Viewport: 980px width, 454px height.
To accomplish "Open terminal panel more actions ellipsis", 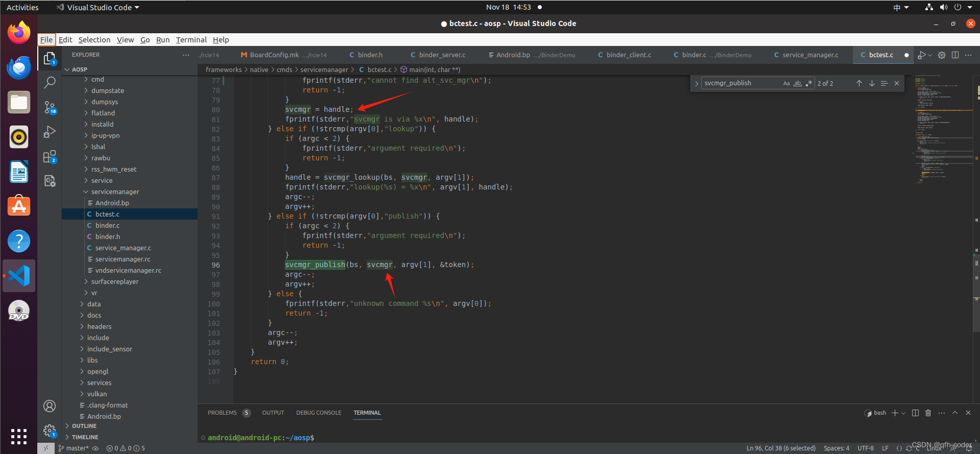I will (x=942, y=413).
